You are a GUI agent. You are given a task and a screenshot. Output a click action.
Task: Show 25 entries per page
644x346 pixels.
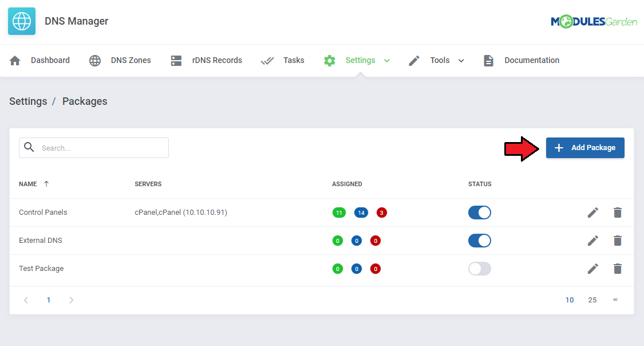point(592,300)
